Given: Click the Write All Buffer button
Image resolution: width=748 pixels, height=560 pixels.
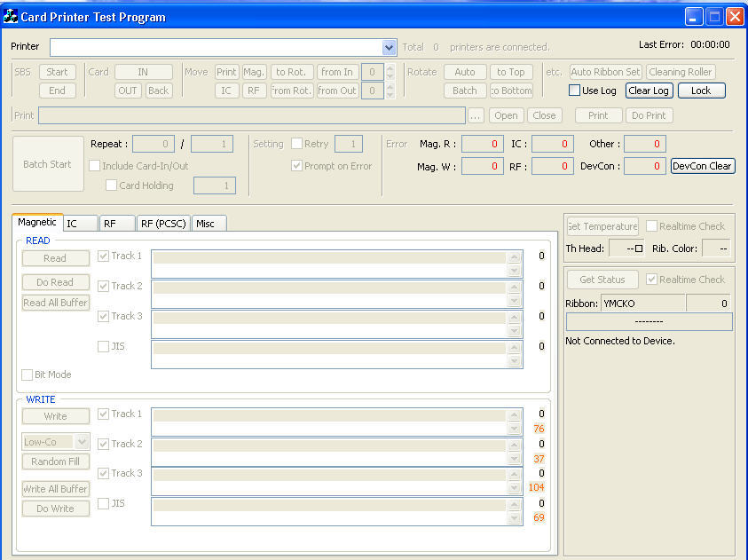Looking at the screenshot, I should pos(55,488).
